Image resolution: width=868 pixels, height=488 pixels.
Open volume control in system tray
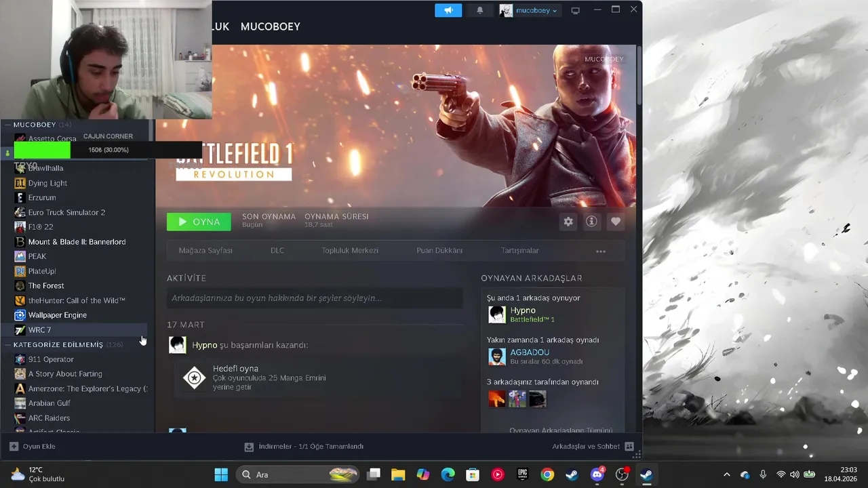click(795, 474)
